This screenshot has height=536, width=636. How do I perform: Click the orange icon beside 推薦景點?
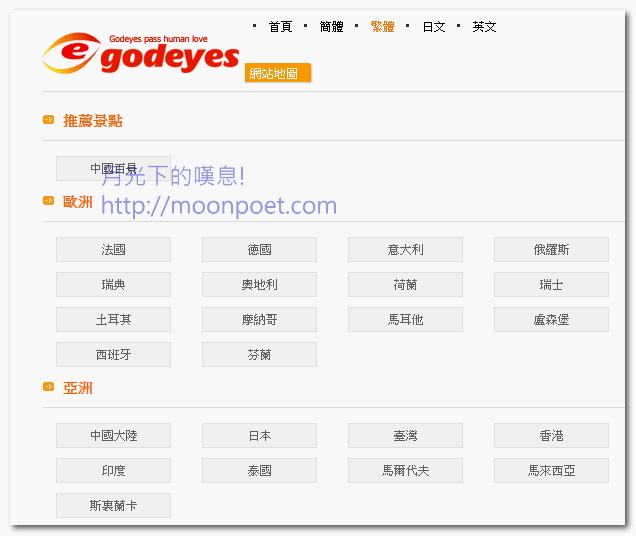point(48,120)
